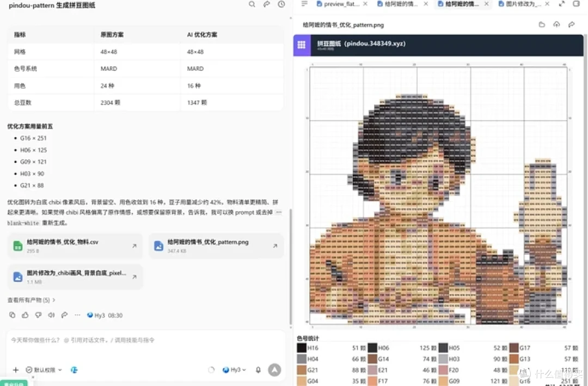Expand the truncated text ellipsis marker

point(279,212)
